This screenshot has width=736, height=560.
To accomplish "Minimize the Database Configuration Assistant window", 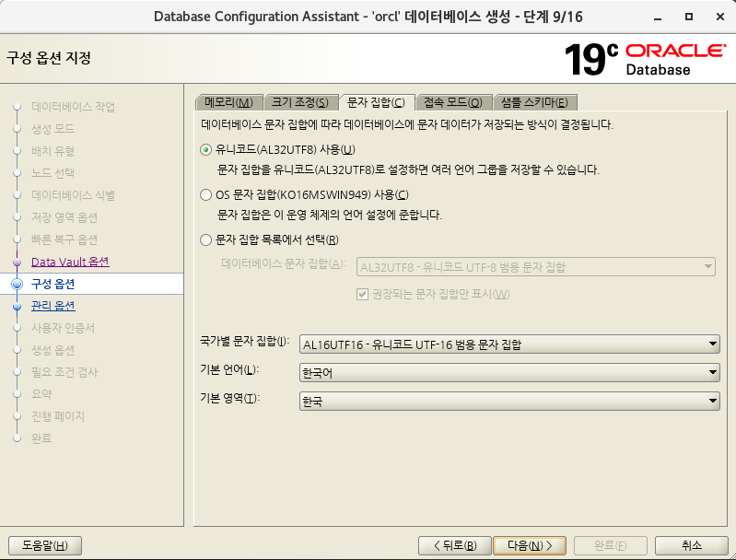I will pos(658,17).
